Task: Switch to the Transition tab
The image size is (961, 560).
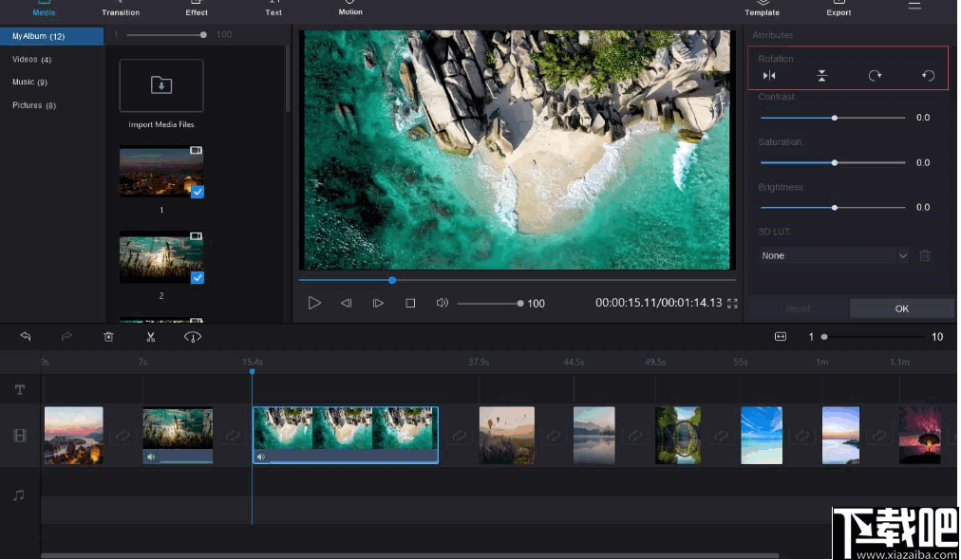Action: point(120,11)
